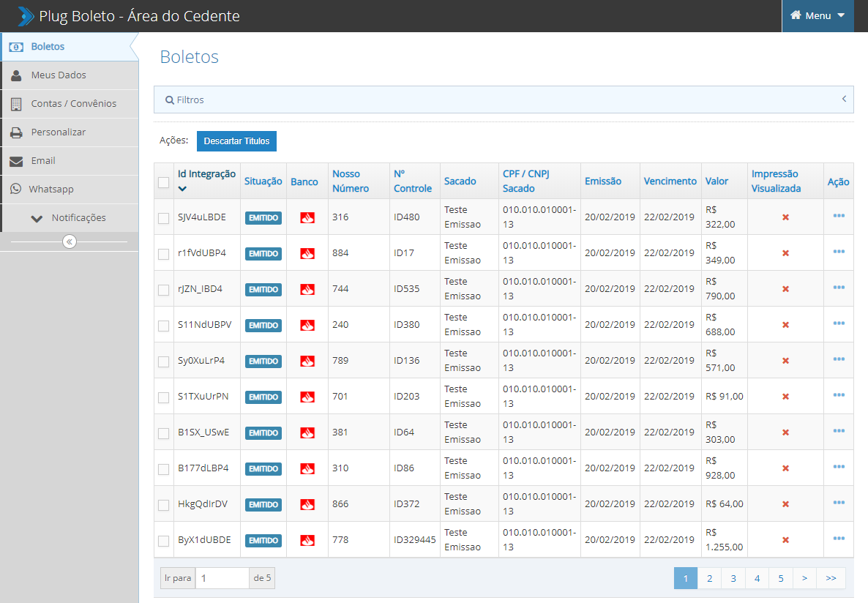868x603 pixels.
Task: Open action dots for boleto r1fVdUBP4
Action: [839, 252]
